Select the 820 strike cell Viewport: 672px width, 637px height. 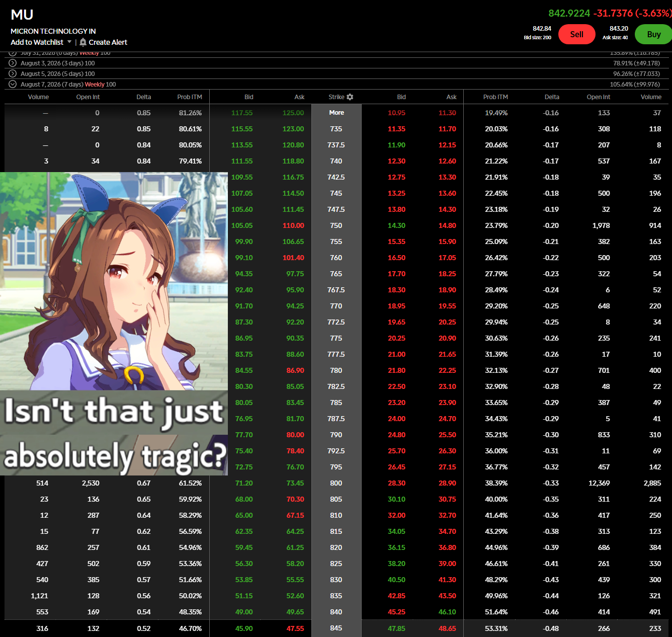[x=336, y=547]
